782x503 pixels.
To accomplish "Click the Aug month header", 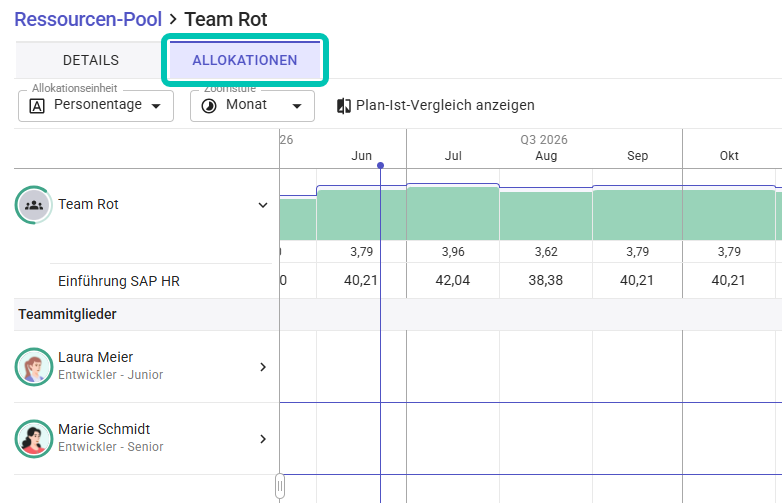I will (546, 156).
